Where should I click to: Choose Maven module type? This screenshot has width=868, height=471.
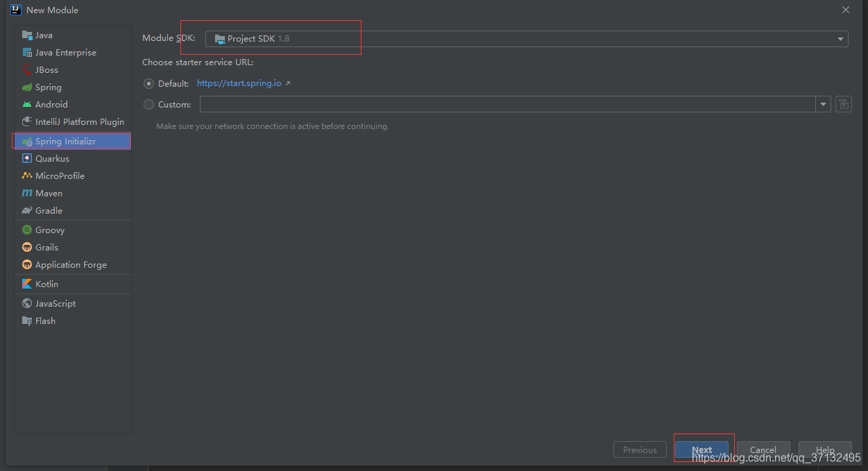click(x=73, y=194)
